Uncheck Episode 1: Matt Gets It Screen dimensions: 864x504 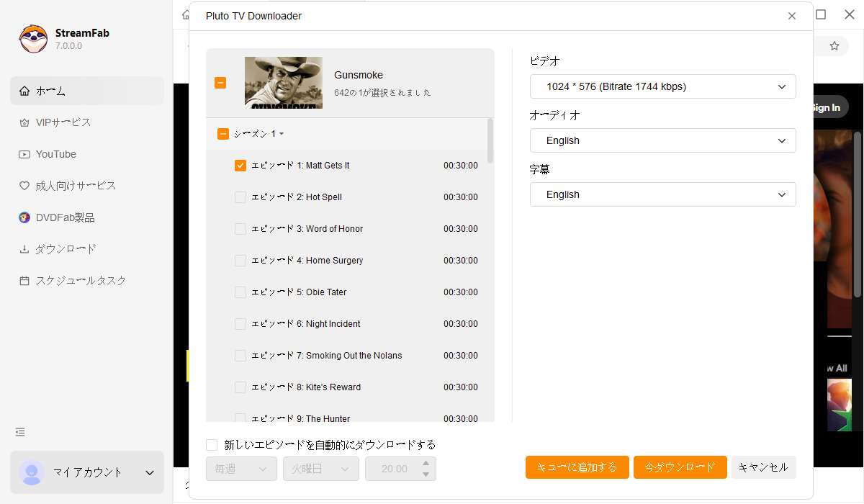240,166
